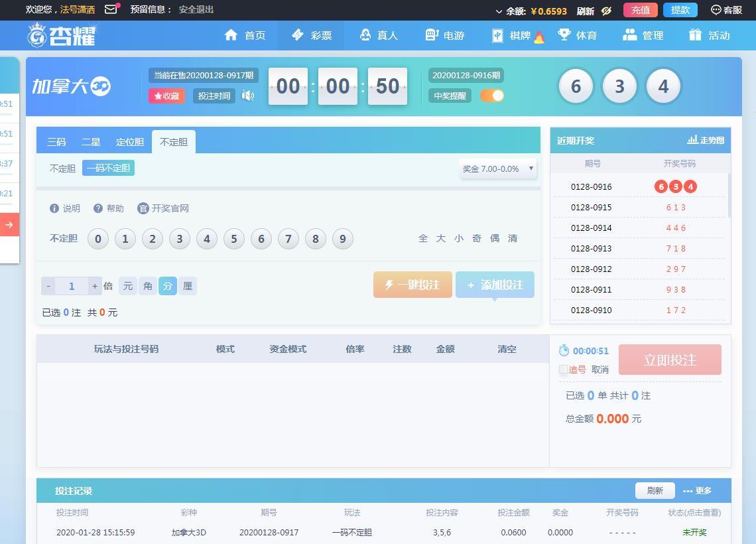Toggle the 中奖提醒 win alert switch
Image resolution: width=756 pixels, height=544 pixels.
pyautogui.click(x=492, y=96)
